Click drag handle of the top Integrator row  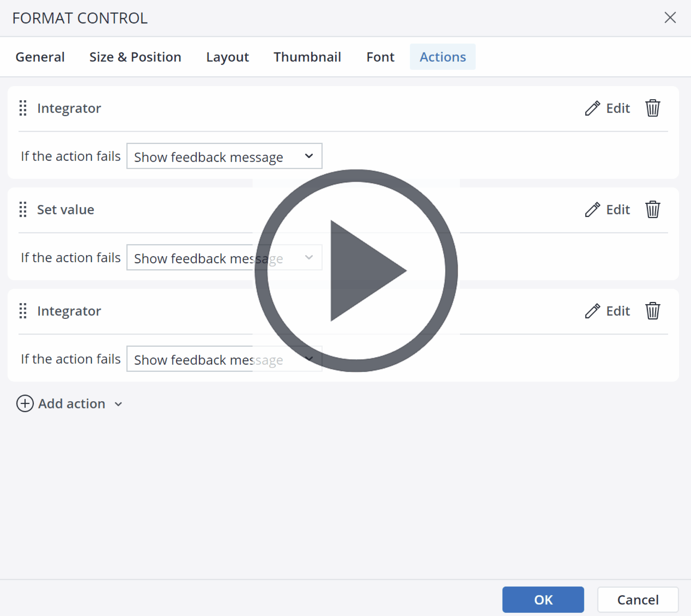click(23, 108)
